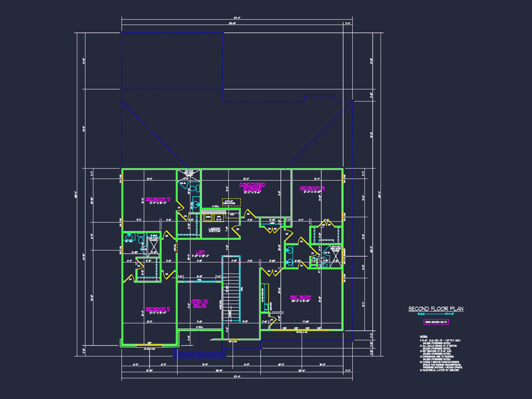Click the SECOND FLOOR PLAN title
This screenshot has width=532, height=399.
pos(436,309)
